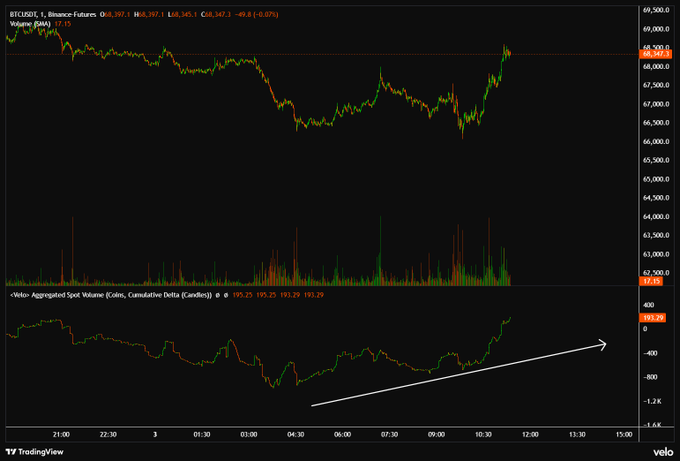Click the 15:00 time axis label

[x=623, y=434]
